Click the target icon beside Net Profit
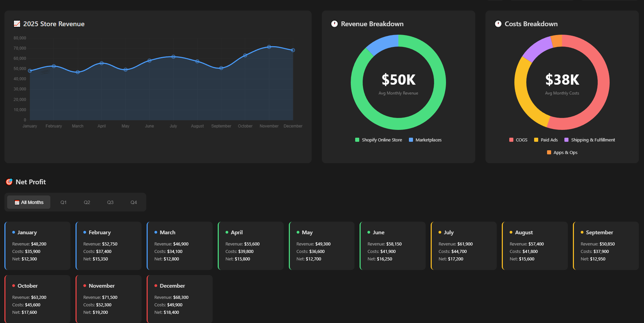Screen dimensions: 644x323 pos(9,182)
